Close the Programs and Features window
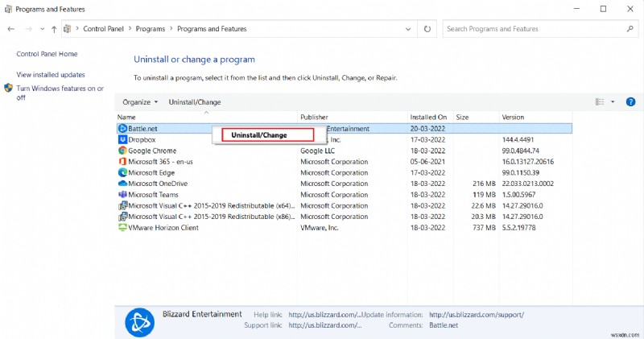Viewport: 644px width, 339px height. coord(630,9)
